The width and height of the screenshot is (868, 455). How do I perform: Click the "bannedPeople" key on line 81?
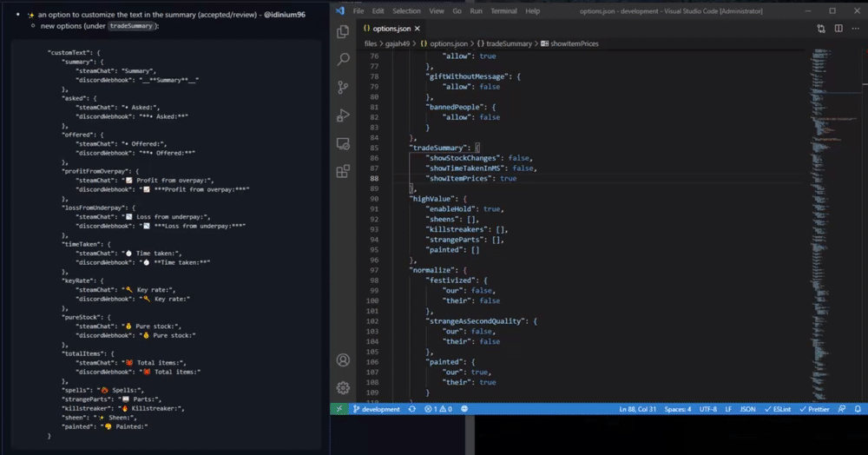455,108
